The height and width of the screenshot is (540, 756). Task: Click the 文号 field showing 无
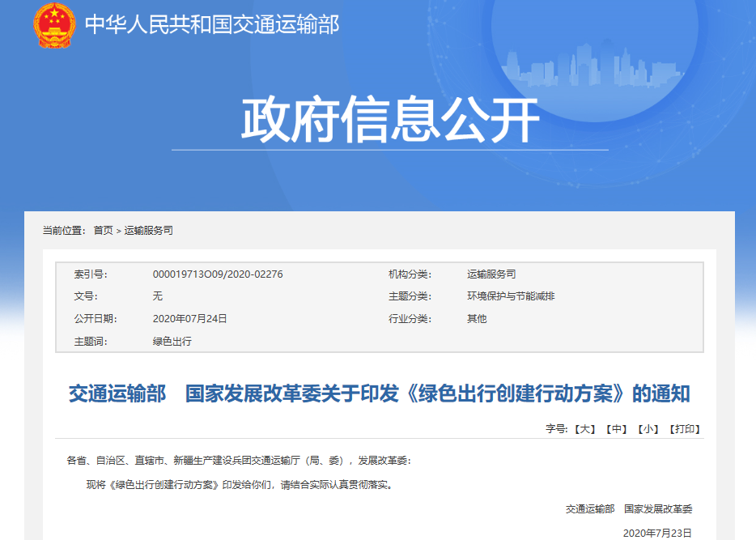[x=159, y=296]
